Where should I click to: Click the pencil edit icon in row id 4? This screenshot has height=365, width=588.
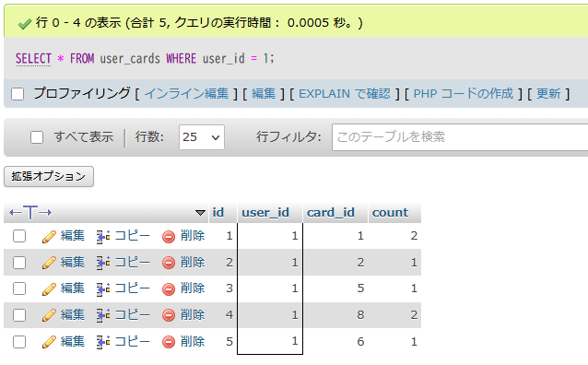click(49, 315)
